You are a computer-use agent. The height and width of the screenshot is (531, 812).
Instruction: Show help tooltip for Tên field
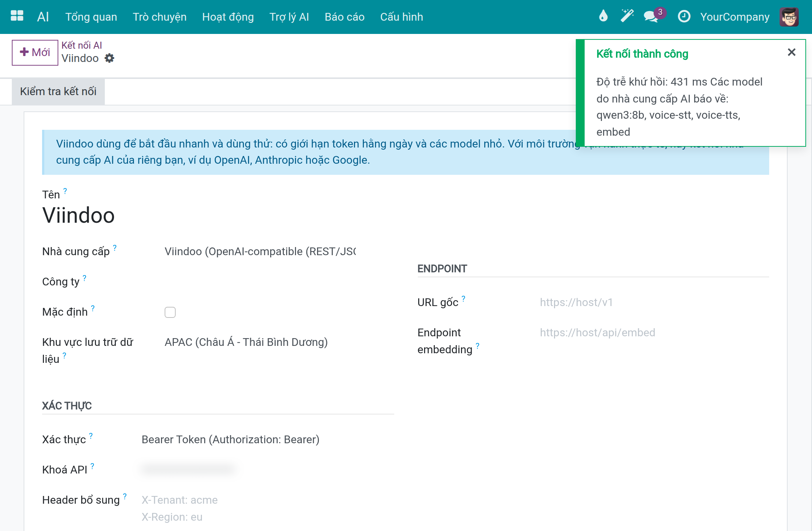pyautogui.click(x=65, y=191)
